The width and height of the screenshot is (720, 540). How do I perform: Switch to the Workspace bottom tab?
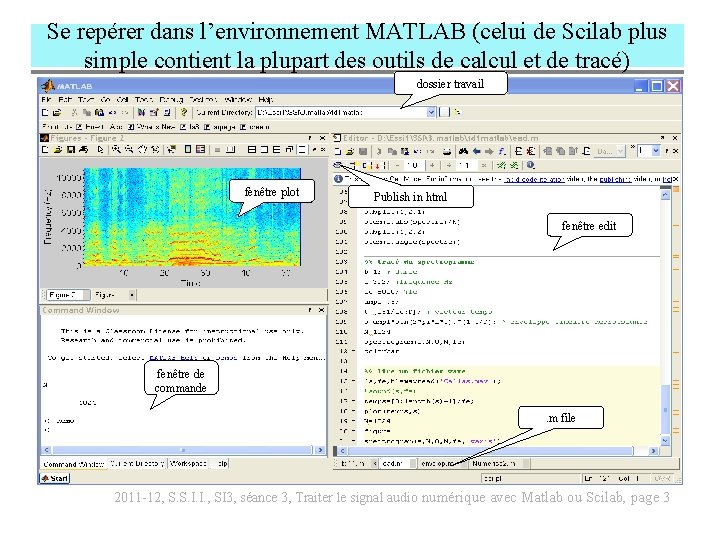click(188, 464)
